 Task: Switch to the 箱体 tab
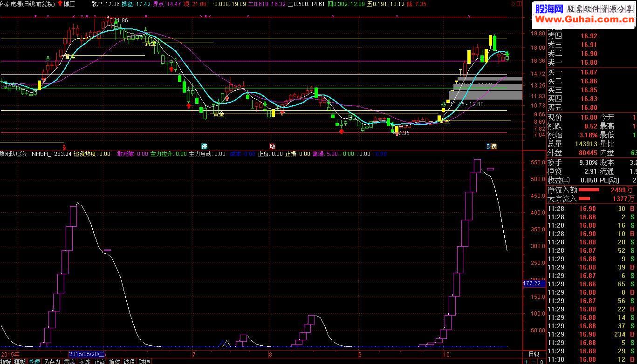coord(114,361)
